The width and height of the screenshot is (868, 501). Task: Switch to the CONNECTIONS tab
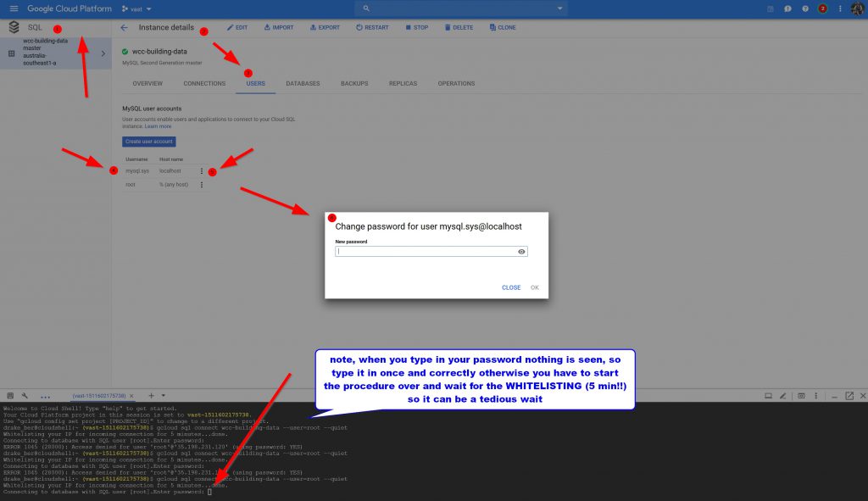204,84
